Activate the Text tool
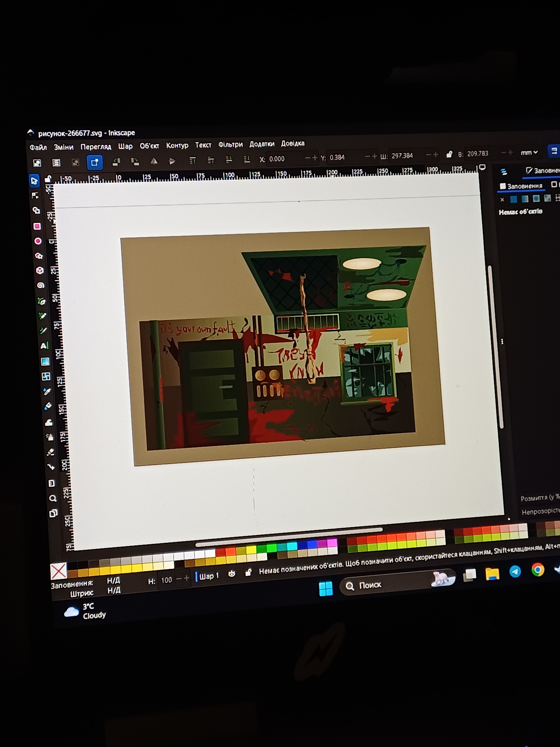This screenshot has width=560, height=747. pyautogui.click(x=44, y=345)
